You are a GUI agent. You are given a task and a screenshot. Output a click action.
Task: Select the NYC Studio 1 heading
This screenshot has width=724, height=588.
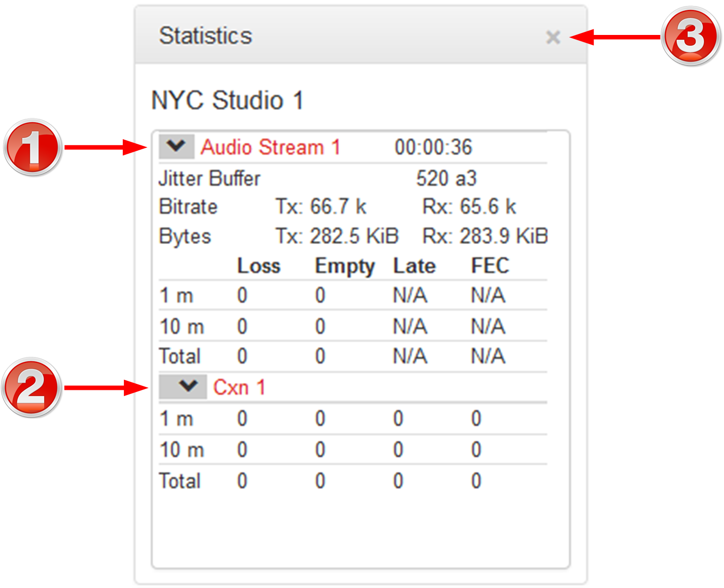227,100
